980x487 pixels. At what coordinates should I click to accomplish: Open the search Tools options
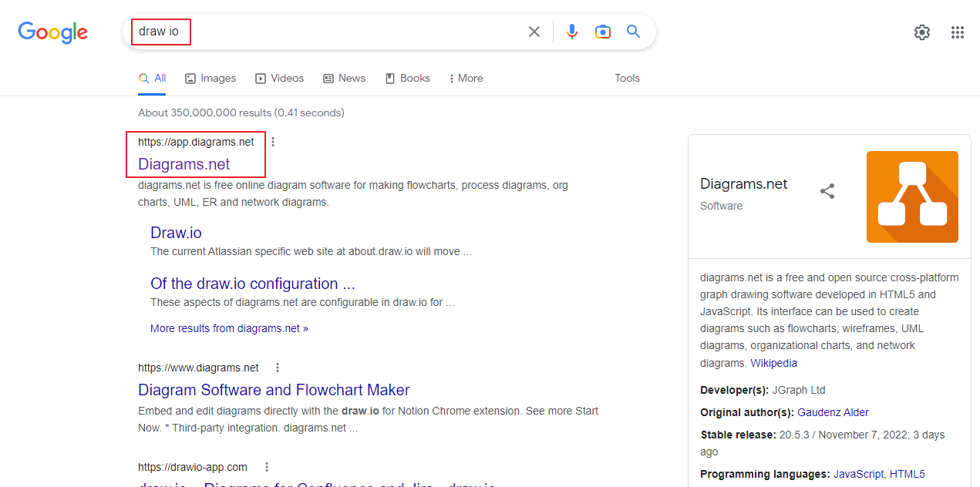[627, 78]
